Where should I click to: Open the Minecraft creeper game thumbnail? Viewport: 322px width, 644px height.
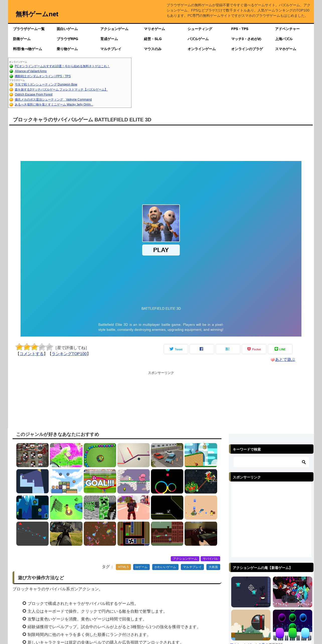point(100,508)
